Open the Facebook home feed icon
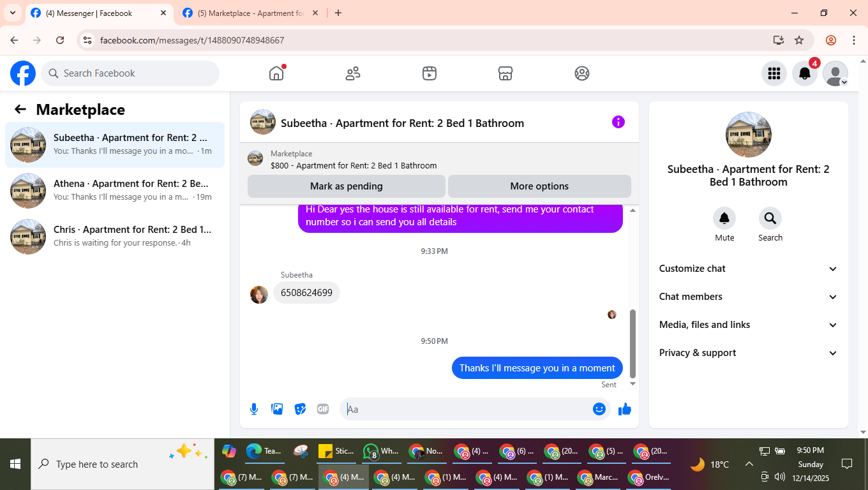The height and width of the screenshot is (490, 868). [x=276, y=73]
